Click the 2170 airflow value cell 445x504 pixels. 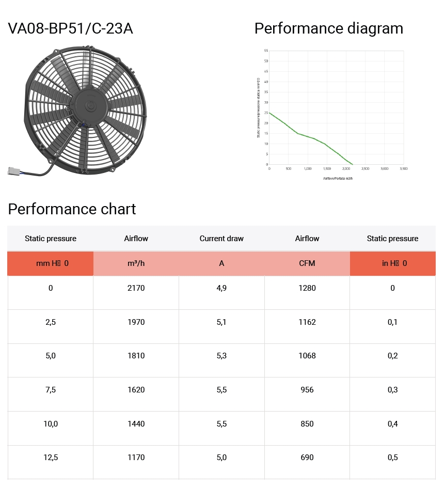tap(136, 288)
